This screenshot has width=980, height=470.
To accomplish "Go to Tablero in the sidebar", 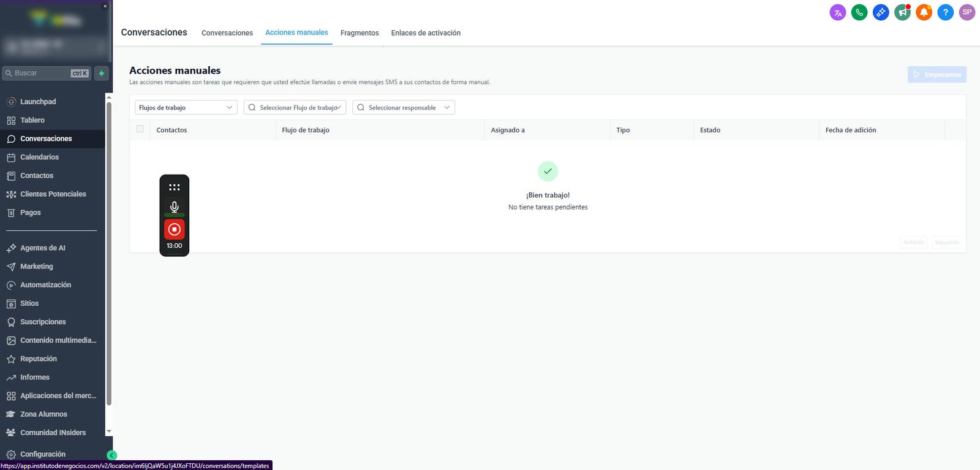I will pos(53,120).
